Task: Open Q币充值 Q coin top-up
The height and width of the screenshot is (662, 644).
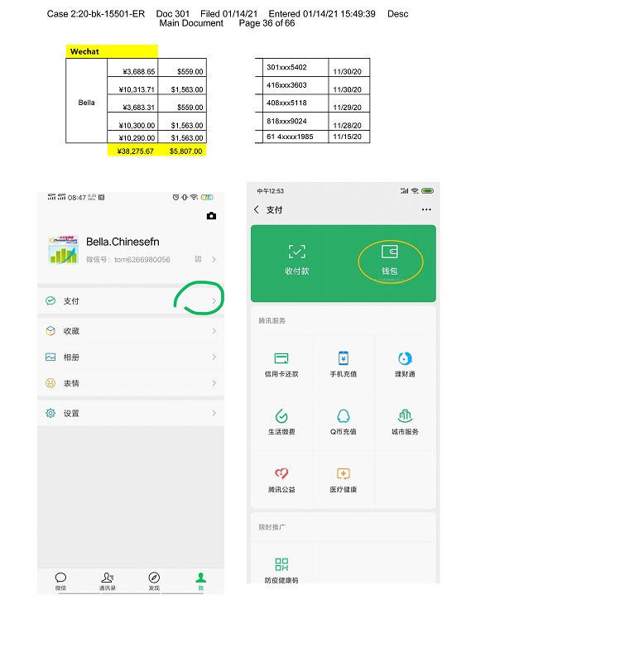Action: click(344, 422)
